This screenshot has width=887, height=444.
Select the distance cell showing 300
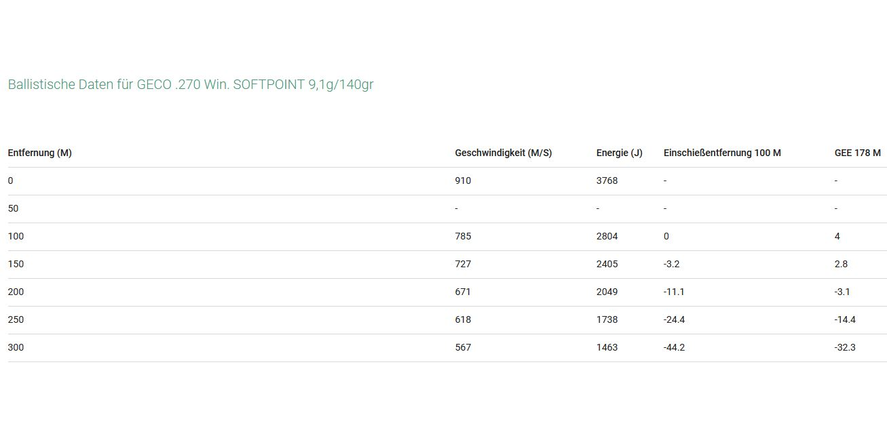16,348
